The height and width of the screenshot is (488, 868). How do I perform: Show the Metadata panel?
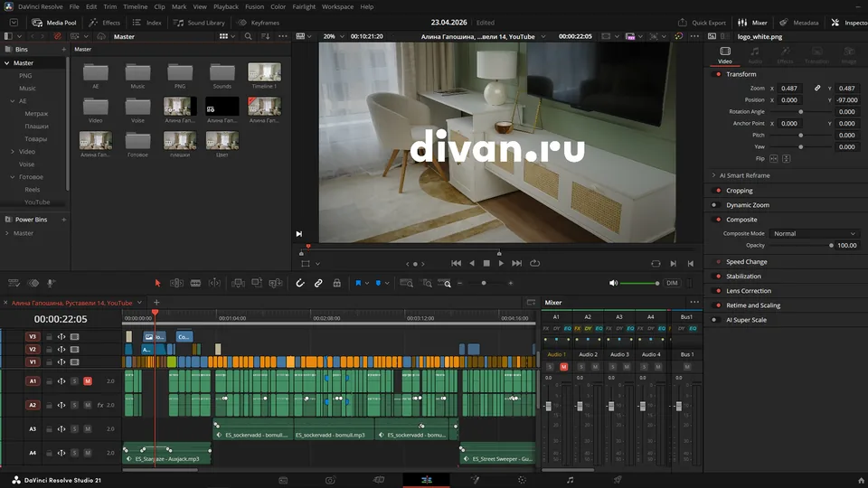click(798, 23)
